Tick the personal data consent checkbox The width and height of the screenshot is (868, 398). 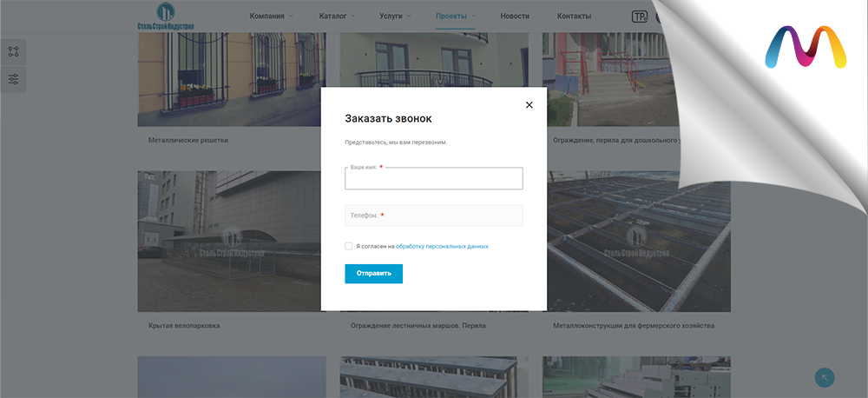[x=348, y=246]
